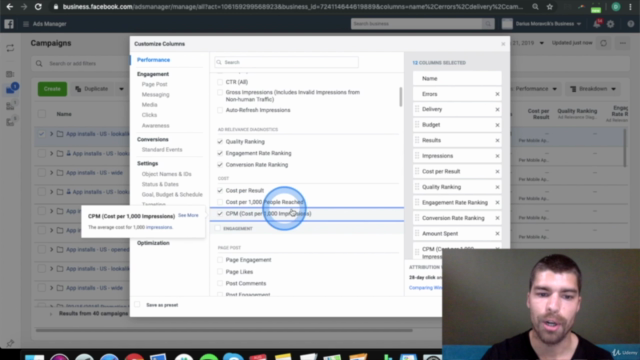Uncheck the Quality Ranking checkbox

(x=220, y=142)
